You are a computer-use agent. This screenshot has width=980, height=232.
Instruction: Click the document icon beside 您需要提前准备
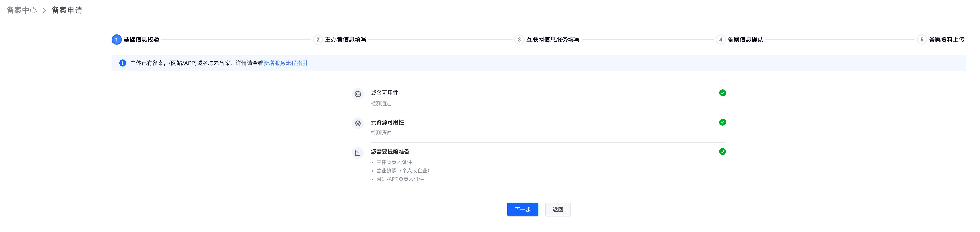358,153
